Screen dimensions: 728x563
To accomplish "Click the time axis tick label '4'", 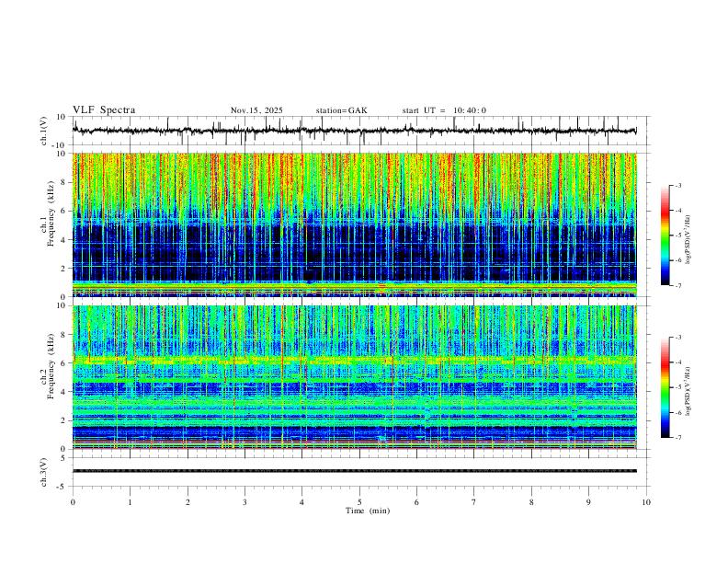I will tap(301, 502).
